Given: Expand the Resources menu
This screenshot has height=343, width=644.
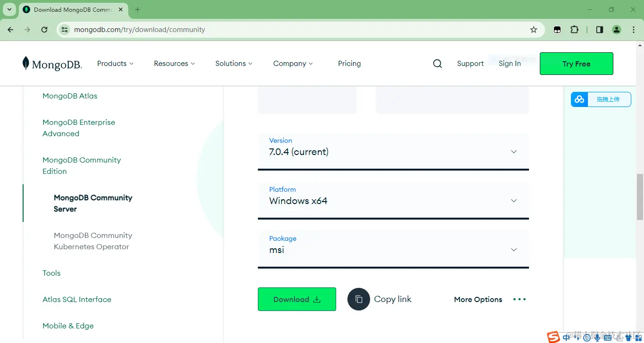Looking at the screenshot, I should tap(174, 64).
